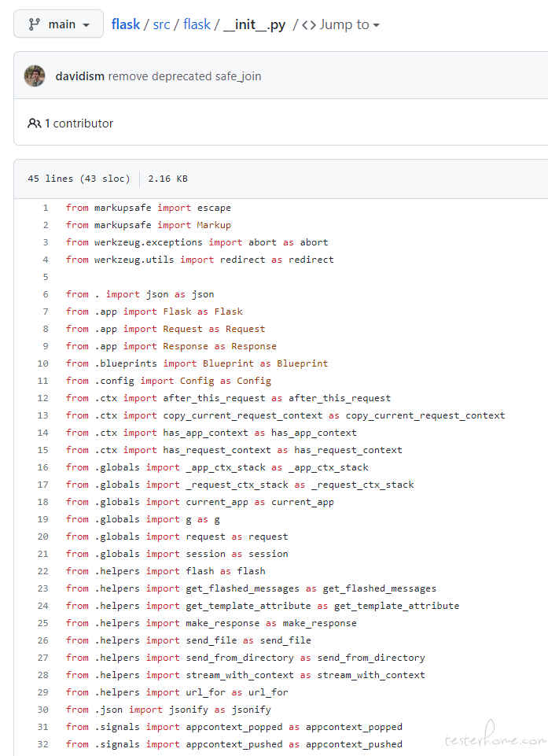The height and width of the screenshot is (756, 548).
Task: Select line number 10
Action: 43,363
